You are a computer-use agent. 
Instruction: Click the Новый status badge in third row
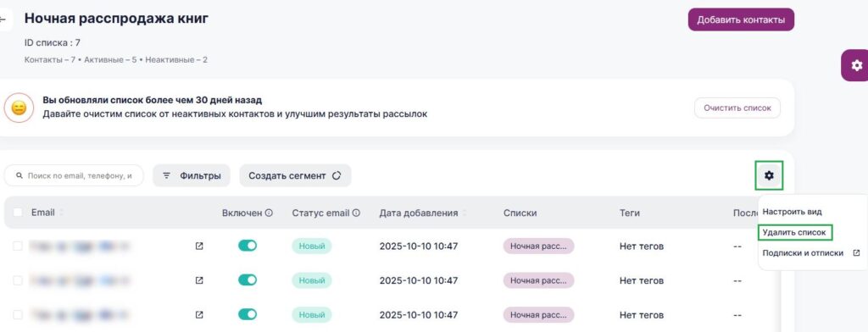312,315
